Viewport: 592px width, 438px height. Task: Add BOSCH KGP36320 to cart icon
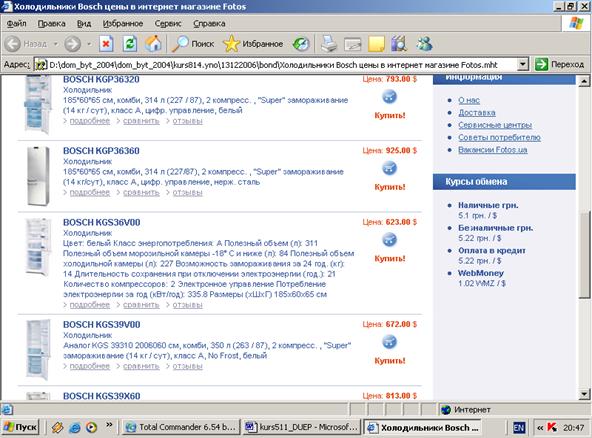(389, 97)
